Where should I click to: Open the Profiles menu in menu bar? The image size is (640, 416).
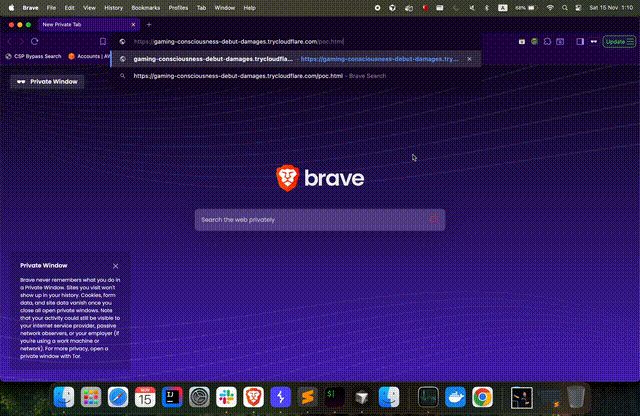click(178, 6)
